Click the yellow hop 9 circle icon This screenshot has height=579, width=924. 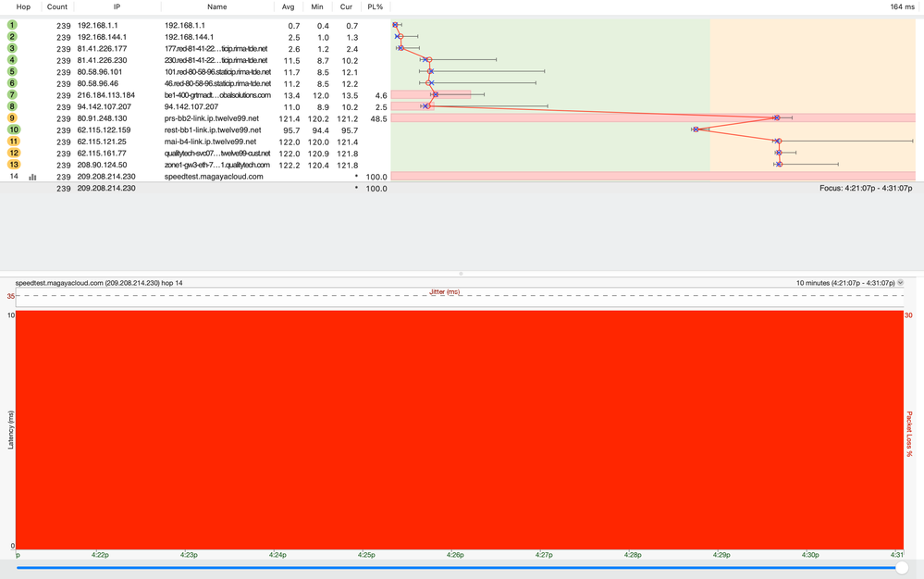12,118
